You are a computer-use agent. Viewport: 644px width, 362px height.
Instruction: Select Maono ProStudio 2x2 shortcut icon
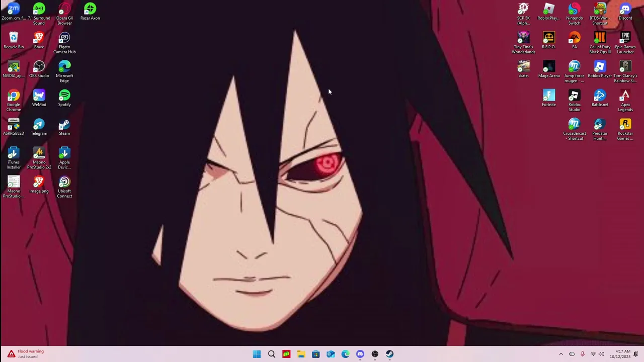39,158
